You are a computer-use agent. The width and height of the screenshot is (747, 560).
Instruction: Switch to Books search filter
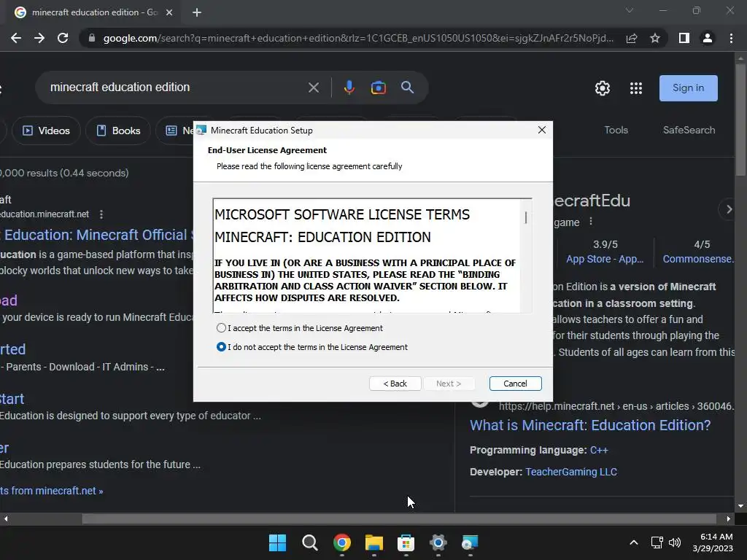coord(118,131)
